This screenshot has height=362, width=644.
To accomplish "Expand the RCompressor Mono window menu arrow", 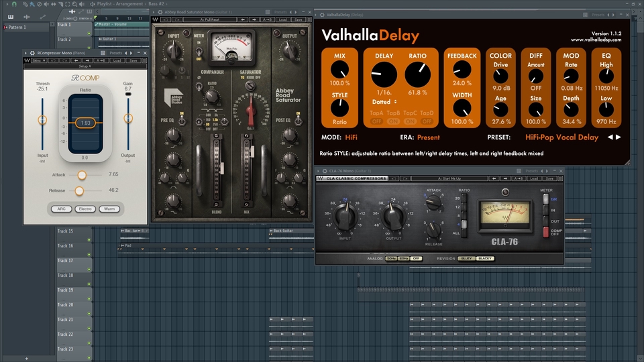I will (x=25, y=53).
